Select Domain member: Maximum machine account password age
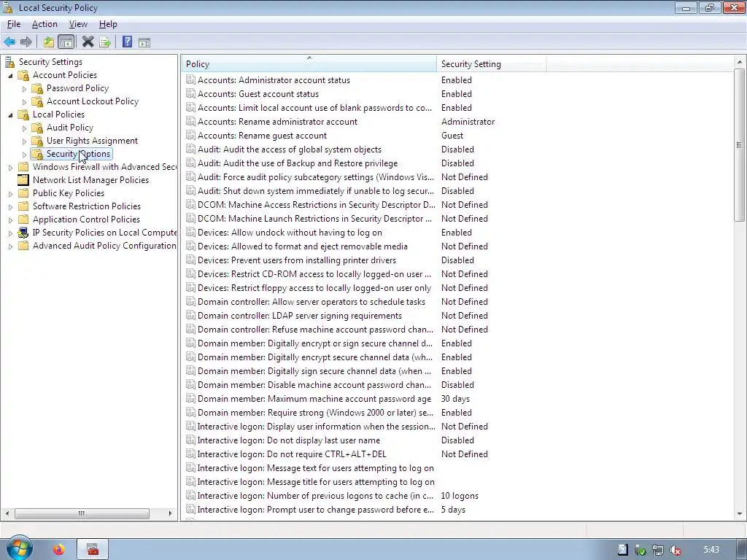Screen dimensions: 747x560 click(314, 399)
